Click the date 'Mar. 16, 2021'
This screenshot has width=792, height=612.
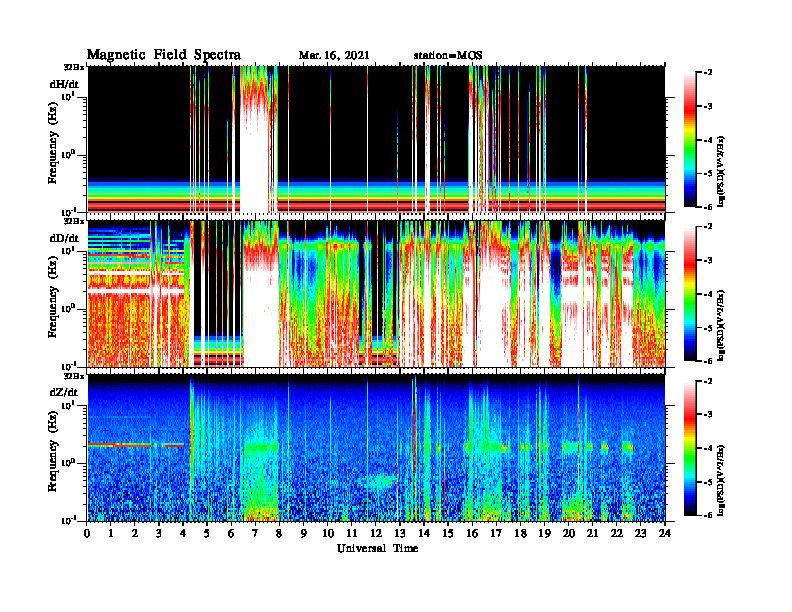coord(334,56)
